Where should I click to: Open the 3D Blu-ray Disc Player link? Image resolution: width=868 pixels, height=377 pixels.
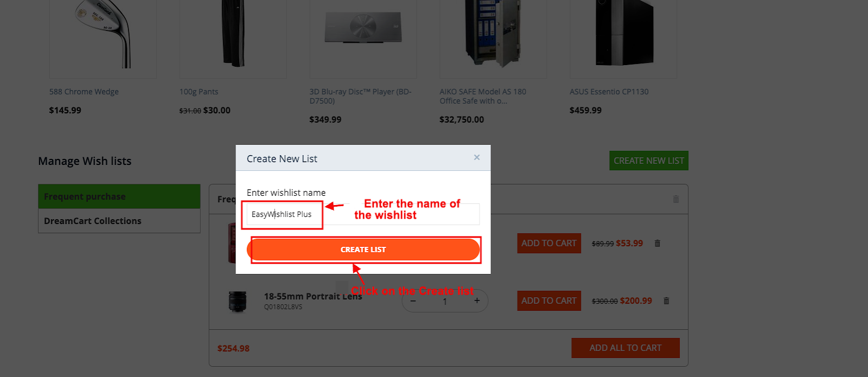pos(360,96)
